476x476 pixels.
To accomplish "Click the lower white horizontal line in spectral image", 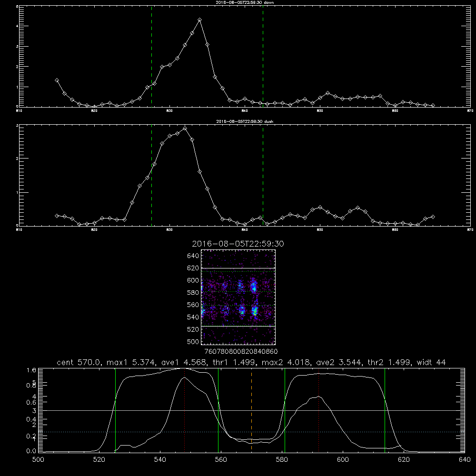I will 238,326.
